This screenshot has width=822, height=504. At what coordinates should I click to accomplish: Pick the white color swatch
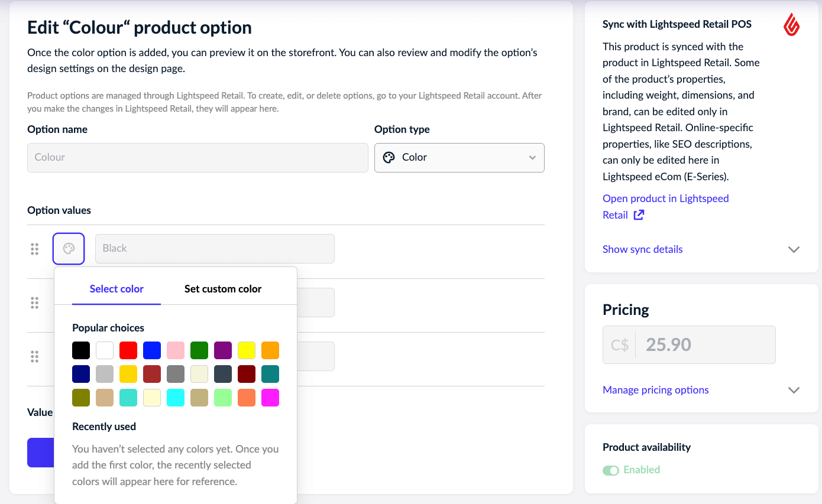pos(105,350)
